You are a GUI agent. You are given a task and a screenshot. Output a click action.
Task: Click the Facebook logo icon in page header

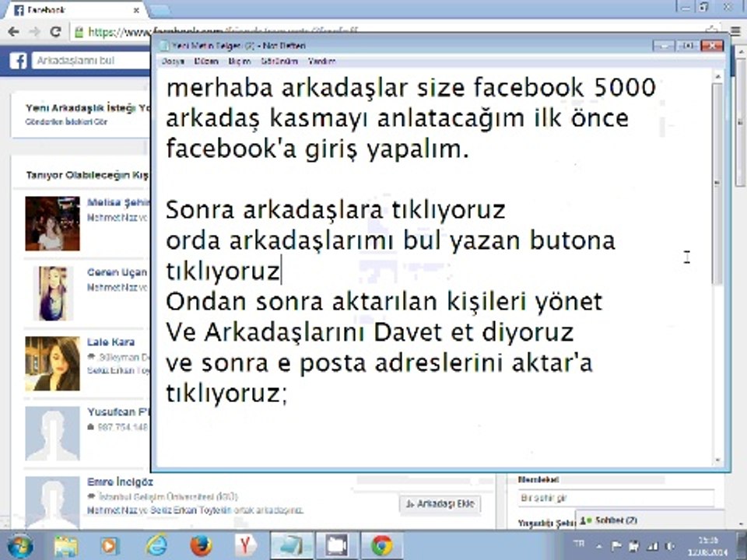coord(18,61)
